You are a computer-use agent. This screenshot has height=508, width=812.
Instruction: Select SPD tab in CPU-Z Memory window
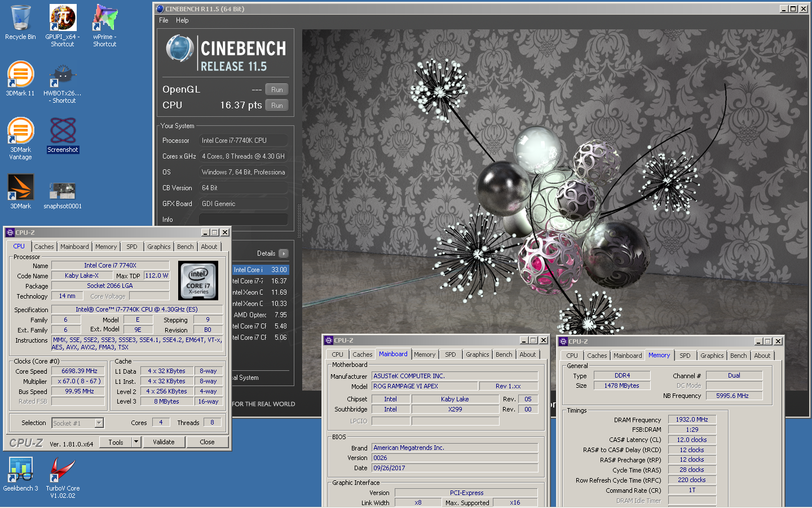(x=685, y=356)
